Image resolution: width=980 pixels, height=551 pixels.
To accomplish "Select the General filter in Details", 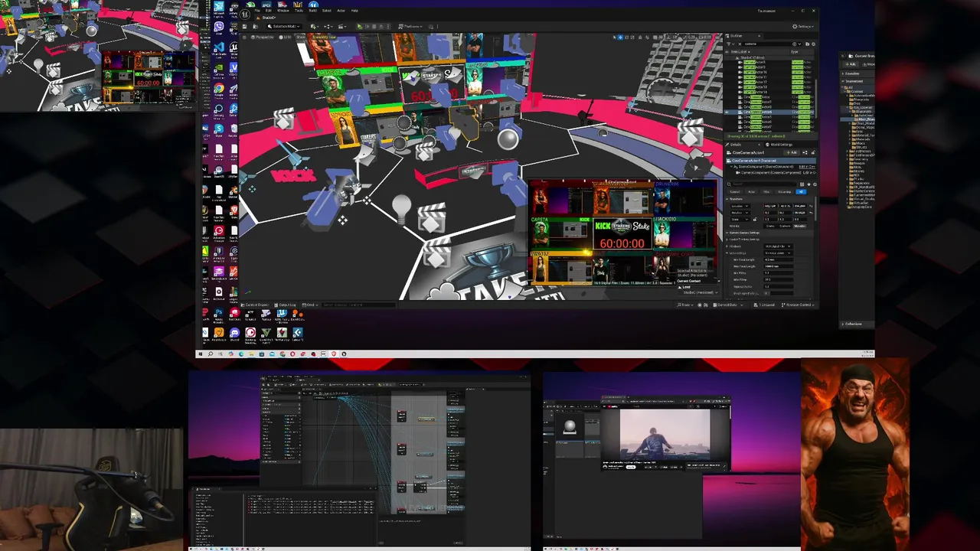I will [x=735, y=192].
